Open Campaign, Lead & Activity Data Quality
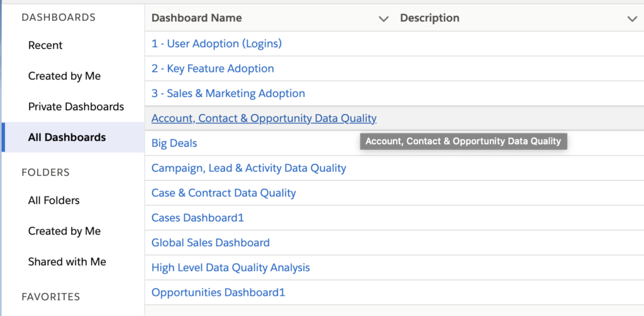The image size is (644, 316). pyautogui.click(x=249, y=168)
